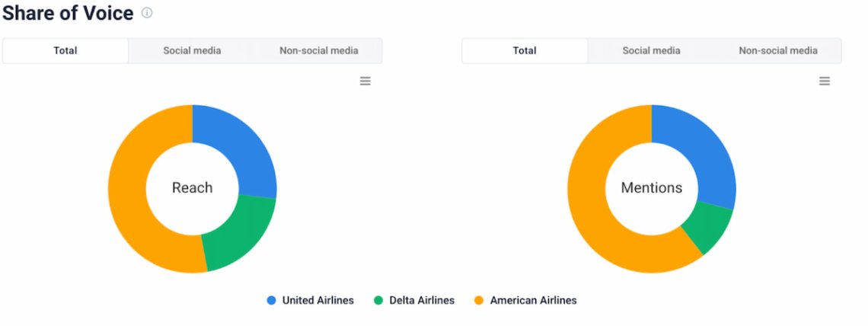This screenshot has height=326, width=868.
Task: Click the Mentions label inside the donut
Action: (652, 187)
